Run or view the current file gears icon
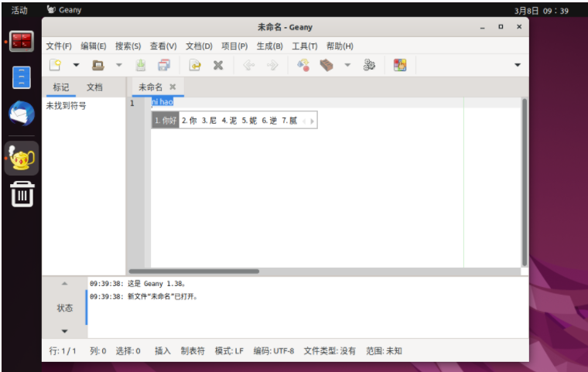Image resolution: width=588 pixels, height=372 pixels. pos(369,65)
